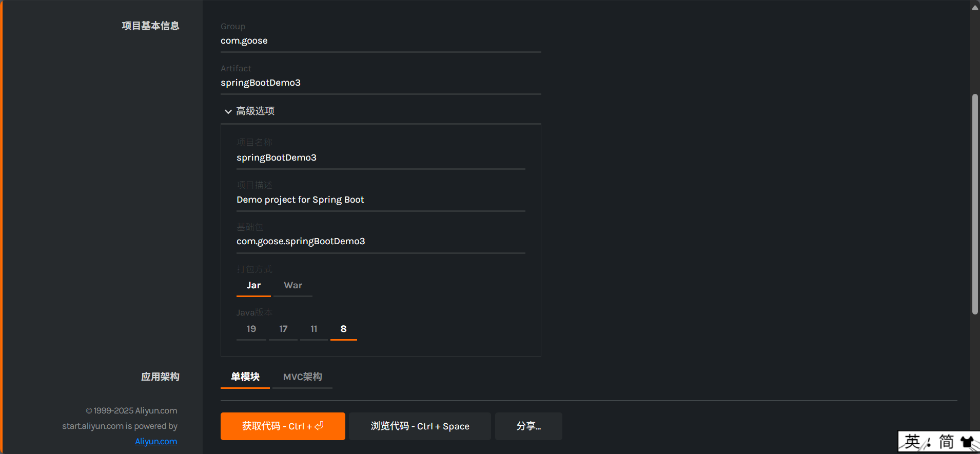Choose Java version 11
980x454 pixels.
pyautogui.click(x=314, y=329)
